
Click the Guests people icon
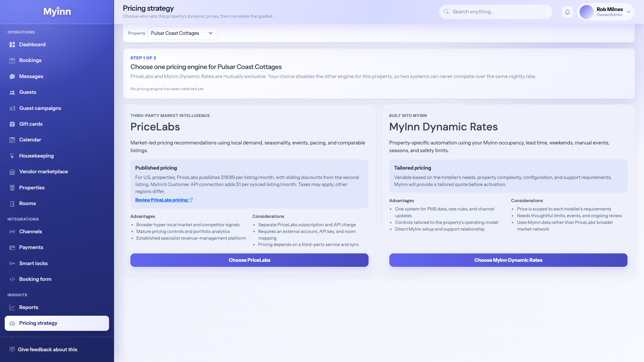(12, 93)
